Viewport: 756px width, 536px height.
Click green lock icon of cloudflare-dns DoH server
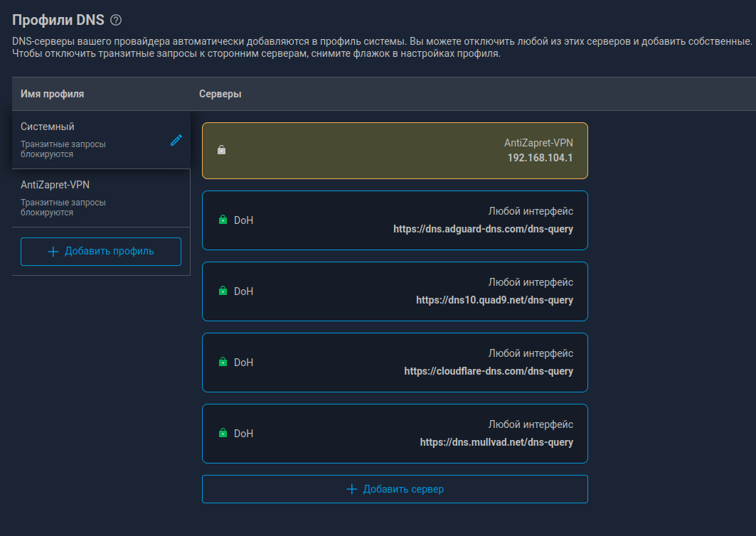point(223,362)
